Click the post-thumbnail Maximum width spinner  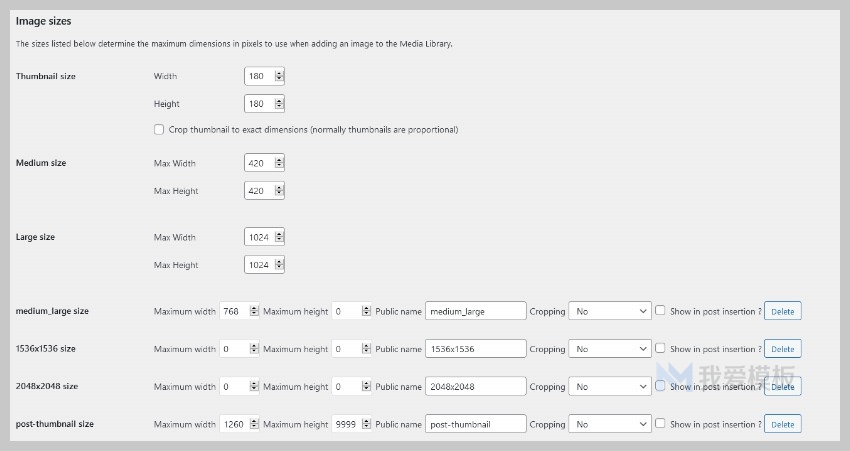click(254, 424)
